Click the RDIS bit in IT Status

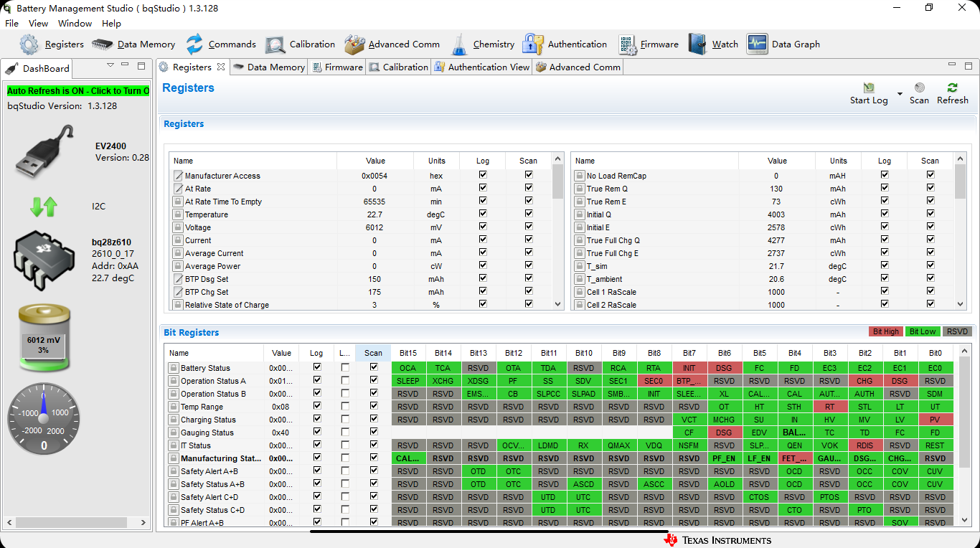coord(865,445)
